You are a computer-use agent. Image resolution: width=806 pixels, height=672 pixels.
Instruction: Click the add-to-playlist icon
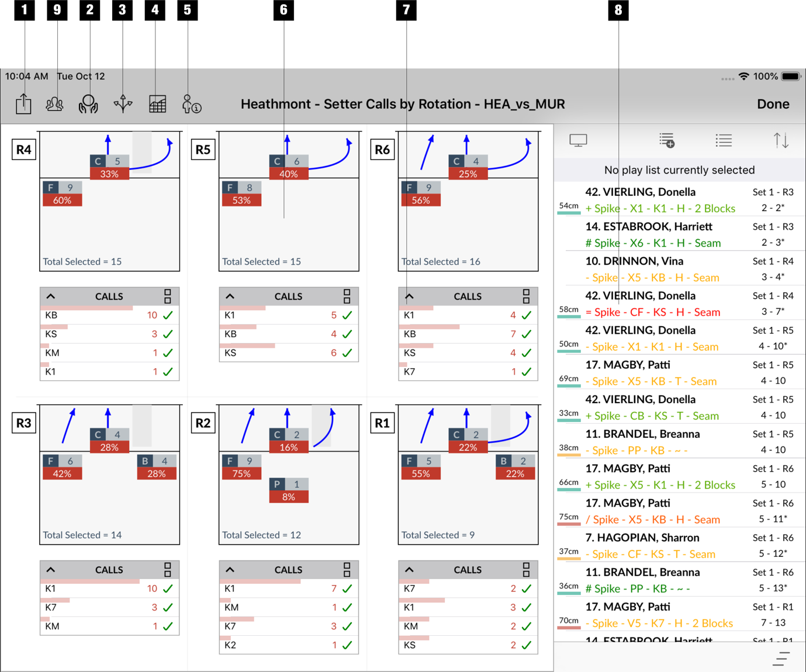point(667,140)
